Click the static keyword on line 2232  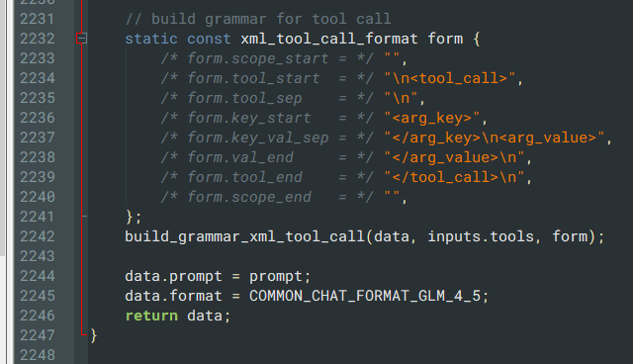click(151, 40)
